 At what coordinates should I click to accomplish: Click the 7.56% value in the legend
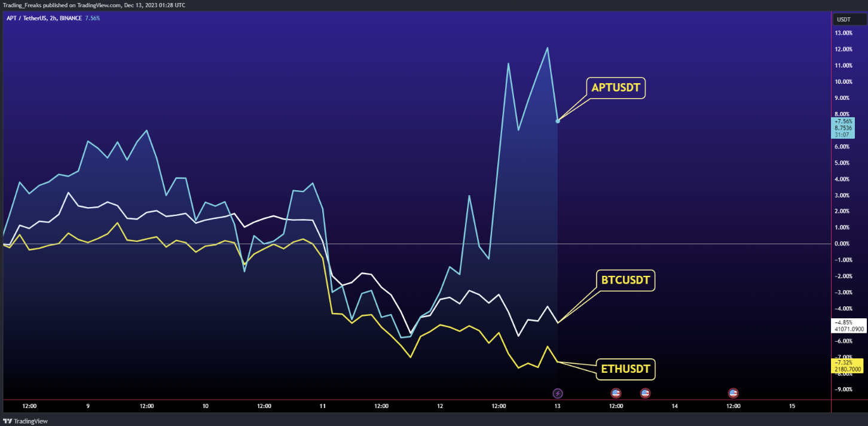(93, 18)
